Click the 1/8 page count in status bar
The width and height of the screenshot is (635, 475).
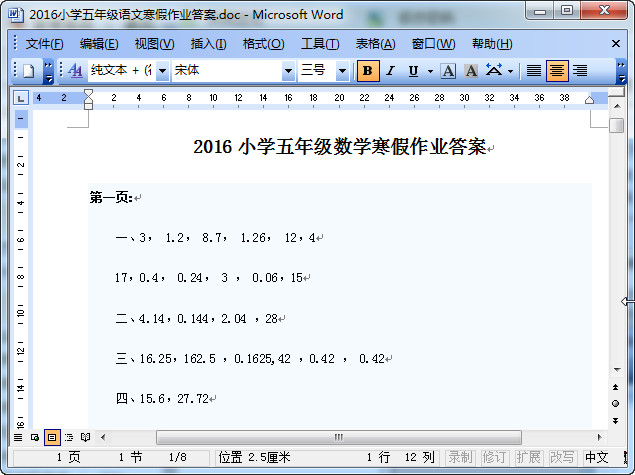click(x=178, y=458)
